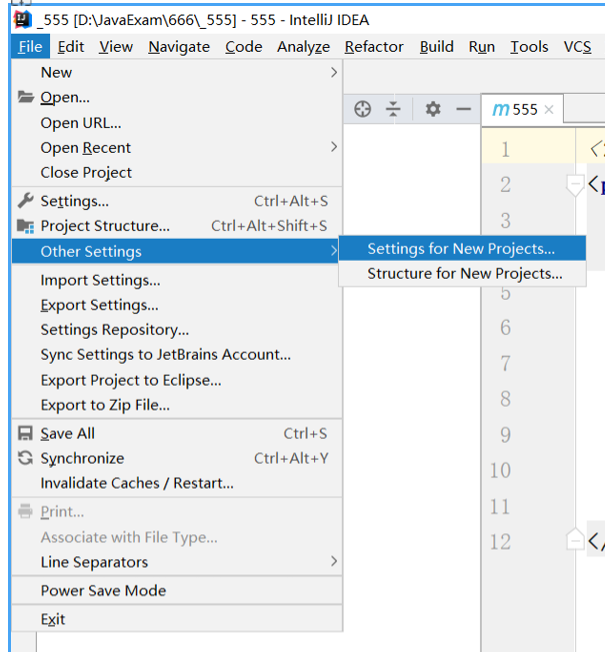Open the Run menu
This screenshot has height=652, width=605.
click(x=482, y=47)
